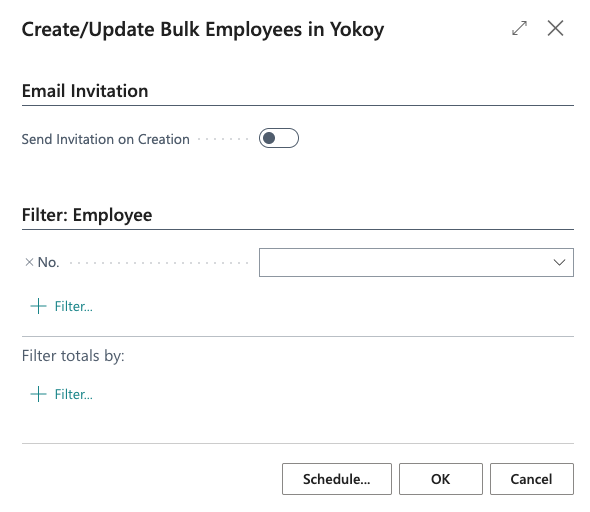
Task: Click the Schedule... button
Action: tap(337, 479)
